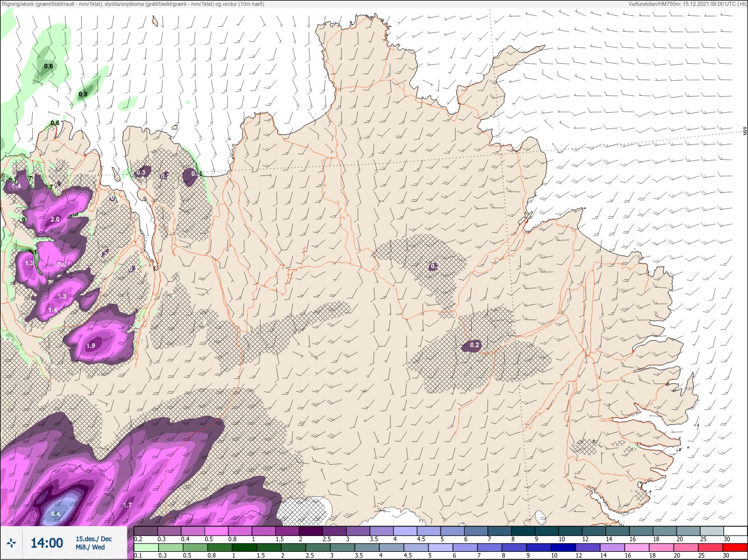Click the 1.4 precipitation value on the map

[53, 310]
